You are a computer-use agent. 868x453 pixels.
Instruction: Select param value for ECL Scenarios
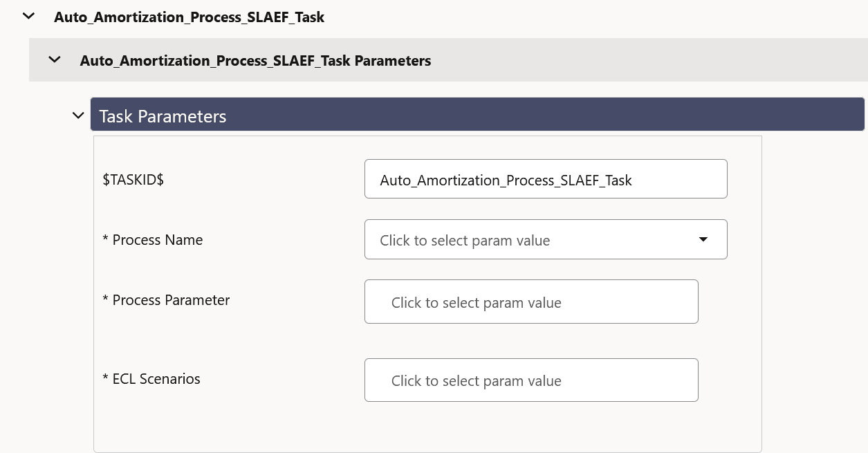pyautogui.click(x=531, y=380)
